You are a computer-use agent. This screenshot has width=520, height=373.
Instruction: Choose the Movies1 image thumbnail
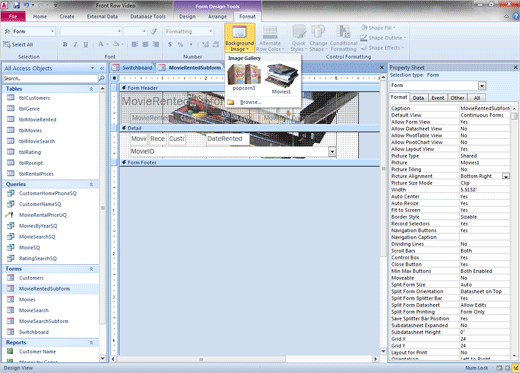(x=281, y=79)
